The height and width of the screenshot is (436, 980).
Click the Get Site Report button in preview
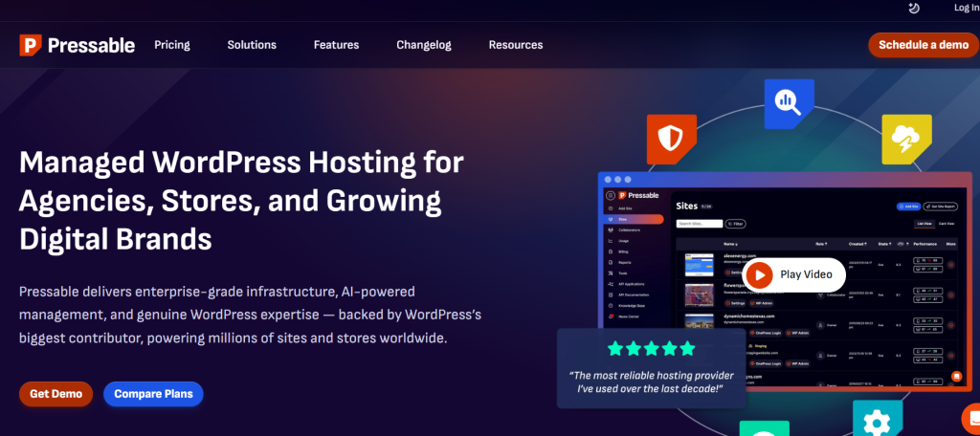[x=940, y=207]
